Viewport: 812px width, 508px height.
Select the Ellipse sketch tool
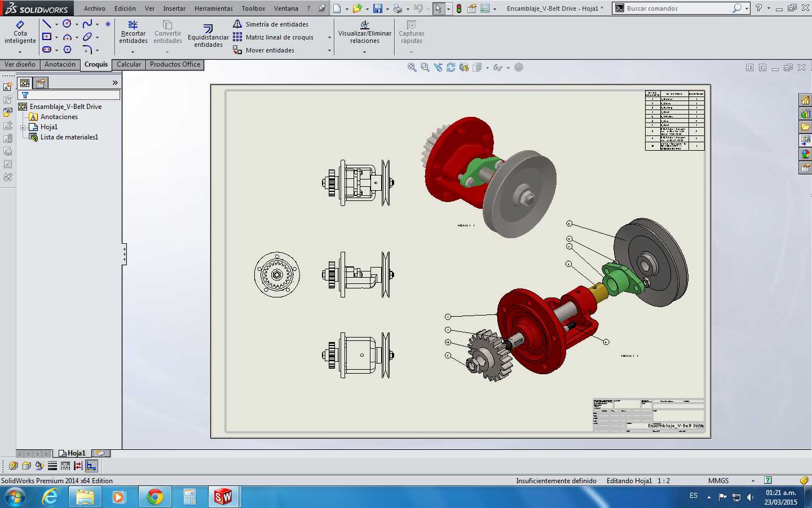[x=87, y=37]
